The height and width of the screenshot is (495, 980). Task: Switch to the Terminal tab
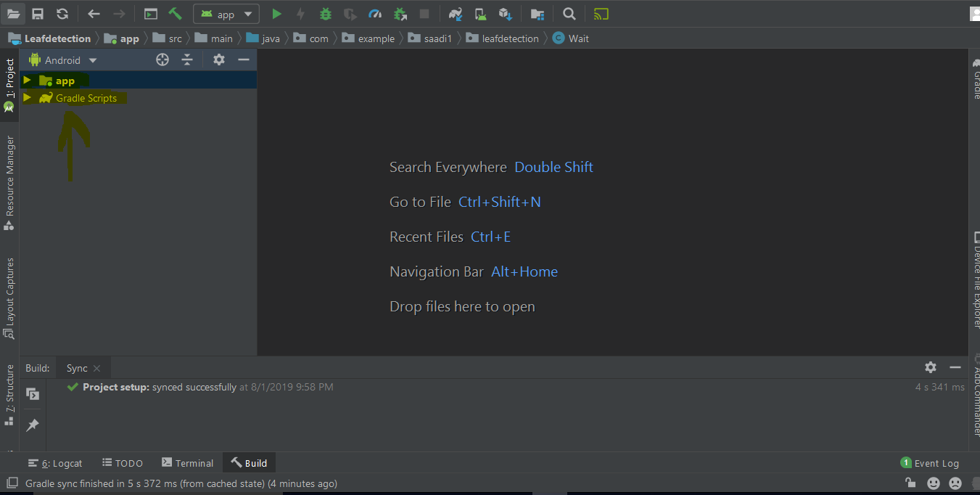pyautogui.click(x=187, y=462)
